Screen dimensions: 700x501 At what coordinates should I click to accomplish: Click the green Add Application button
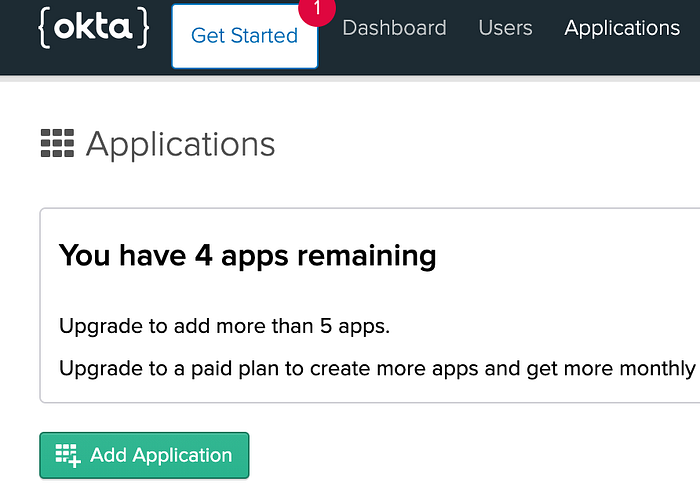[144, 455]
